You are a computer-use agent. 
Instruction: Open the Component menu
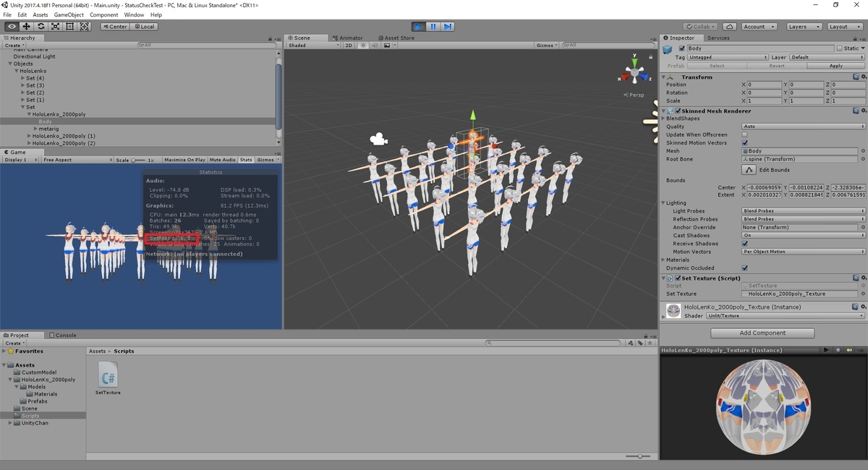[x=104, y=14]
